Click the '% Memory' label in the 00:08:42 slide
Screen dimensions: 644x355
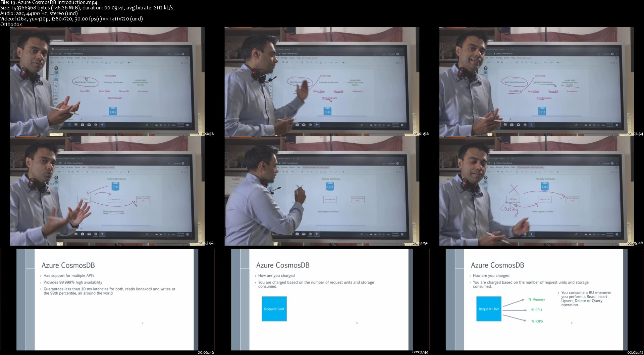coord(537,299)
